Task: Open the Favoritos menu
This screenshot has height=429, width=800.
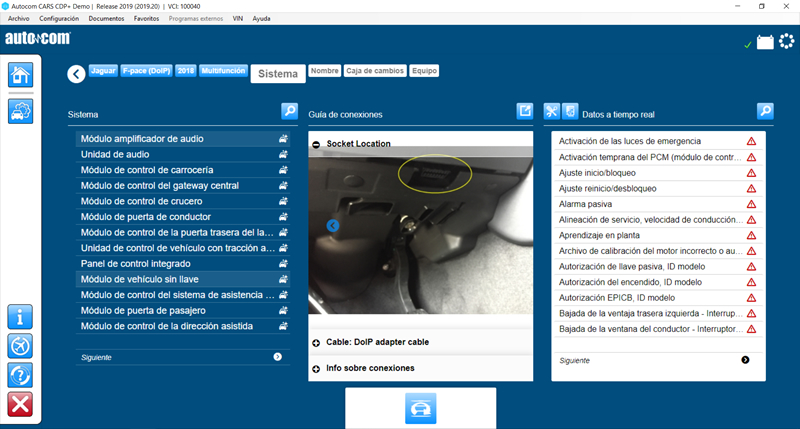Action: tap(146, 18)
